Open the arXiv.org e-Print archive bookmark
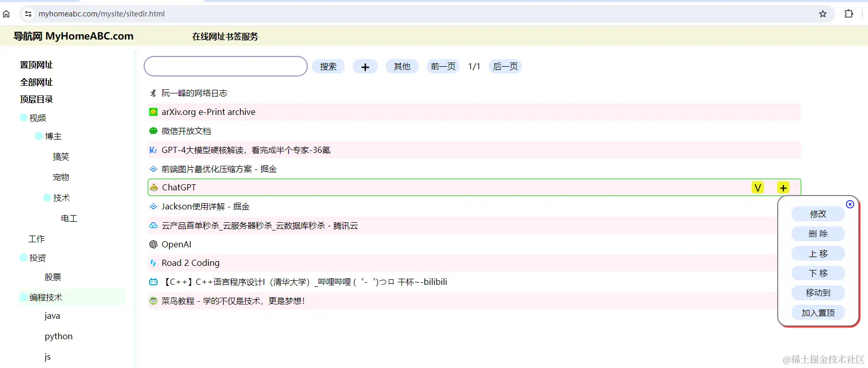868x368 pixels. 208,112
